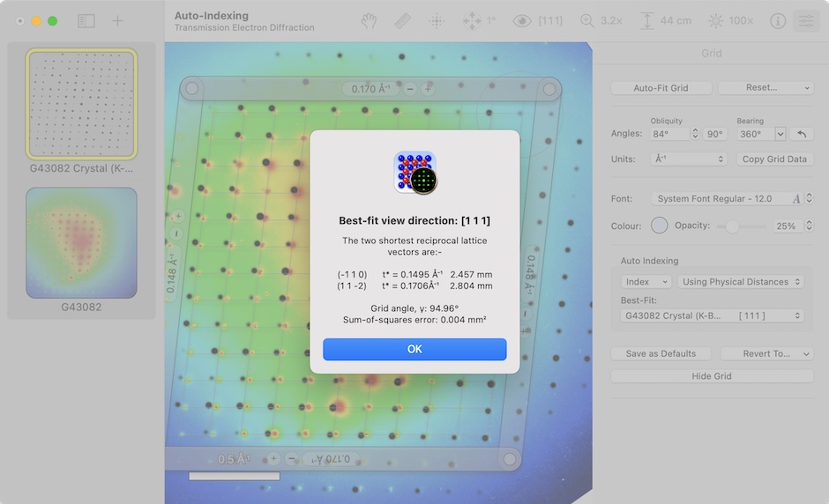This screenshot has height=504, width=829.
Task: Activate the dotted grid overlay tool
Action: coord(436,21)
